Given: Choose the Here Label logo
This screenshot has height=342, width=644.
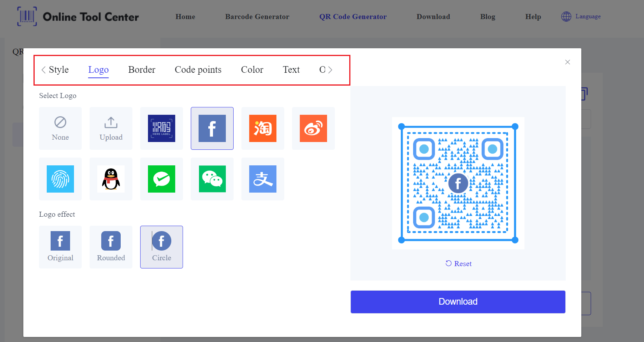Looking at the screenshot, I should tap(162, 128).
